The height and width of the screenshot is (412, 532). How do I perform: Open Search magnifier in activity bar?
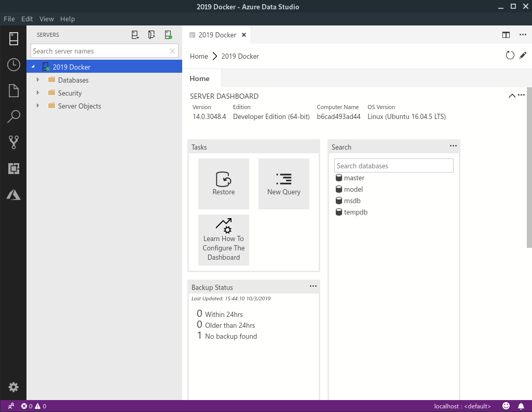(13, 116)
